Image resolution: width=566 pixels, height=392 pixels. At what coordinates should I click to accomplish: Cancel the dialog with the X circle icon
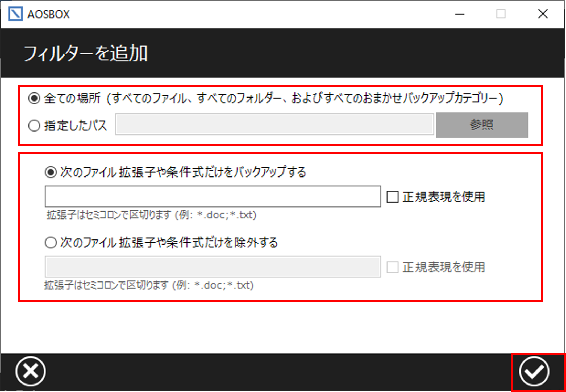(x=31, y=372)
